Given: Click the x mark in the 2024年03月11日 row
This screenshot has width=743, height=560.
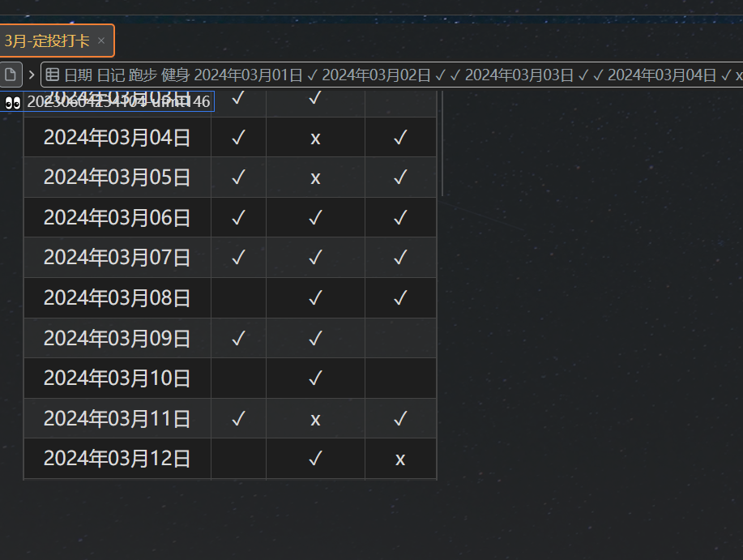Looking at the screenshot, I should point(315,419).
